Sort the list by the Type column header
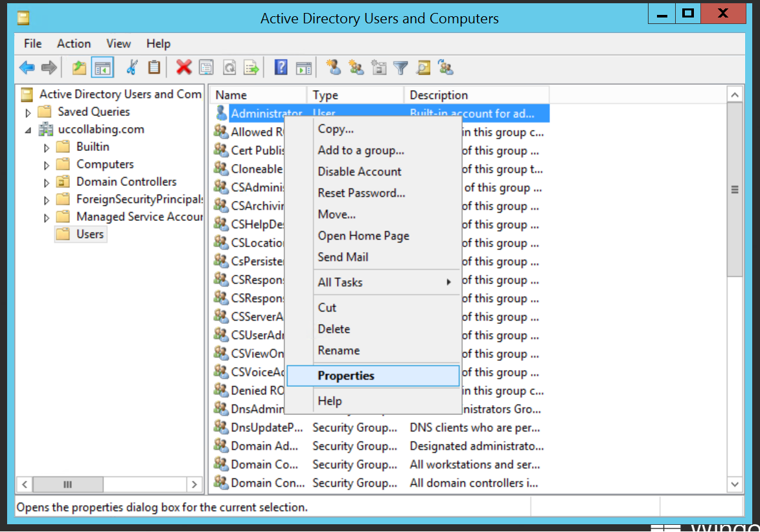 [355, 95]
